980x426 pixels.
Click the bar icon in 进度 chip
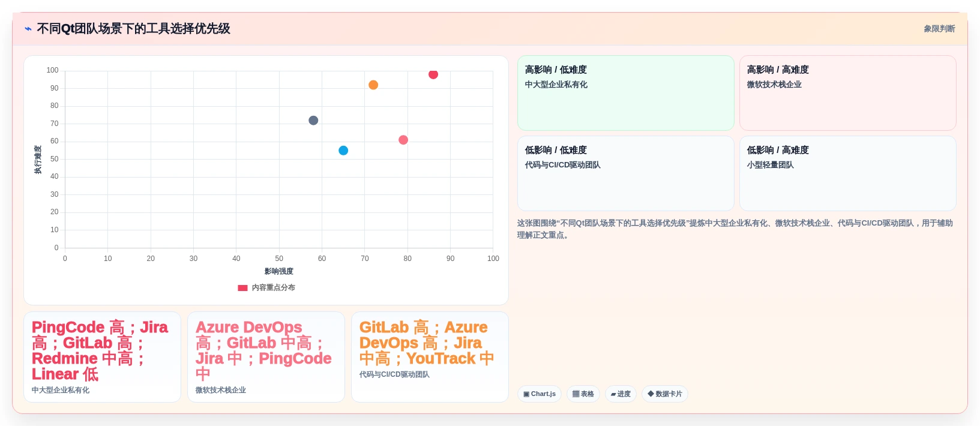614,394
